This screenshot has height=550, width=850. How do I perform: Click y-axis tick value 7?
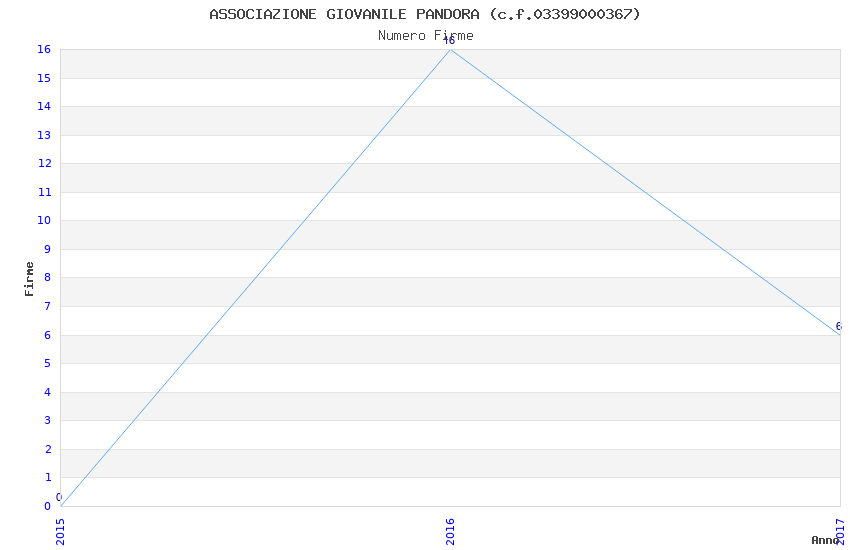pyautogui.click(x=48, y=306)
